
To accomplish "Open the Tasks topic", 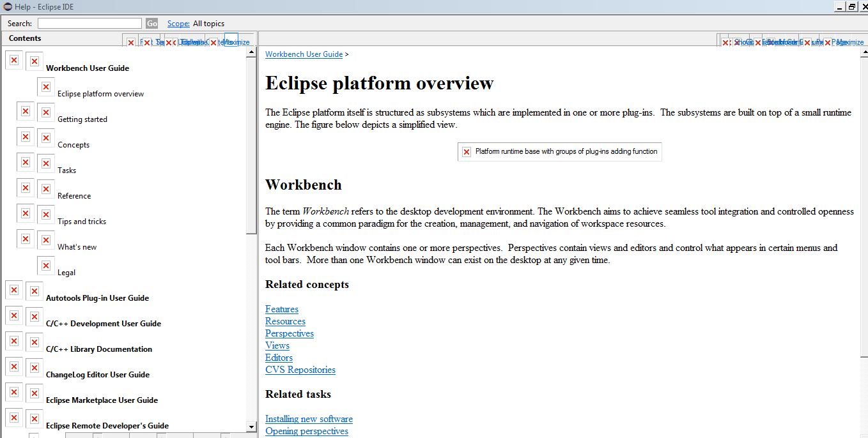I will pyautogui.click(x=67, y=170).
